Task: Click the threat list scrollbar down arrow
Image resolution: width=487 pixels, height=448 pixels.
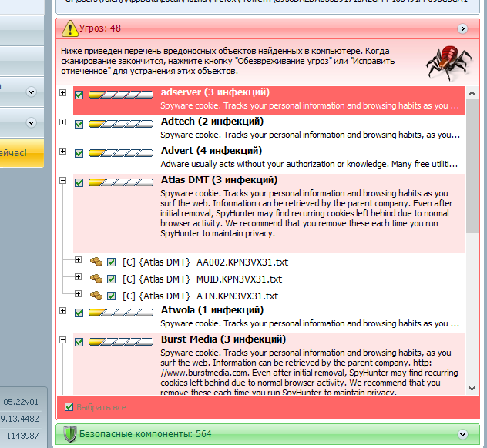Action: [472, 389]
